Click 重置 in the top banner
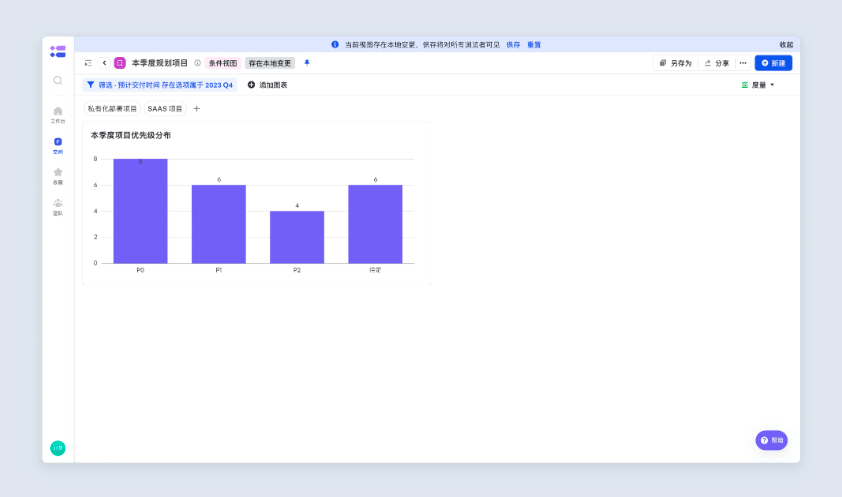The width and height of the screenshot is (842, 497). pos(534,45)
